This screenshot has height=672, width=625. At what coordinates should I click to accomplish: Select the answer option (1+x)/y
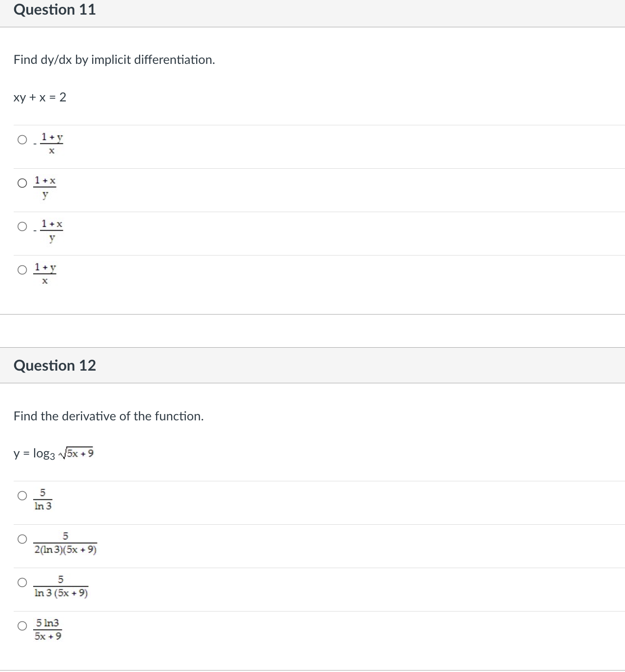click(x=22, y=183)
